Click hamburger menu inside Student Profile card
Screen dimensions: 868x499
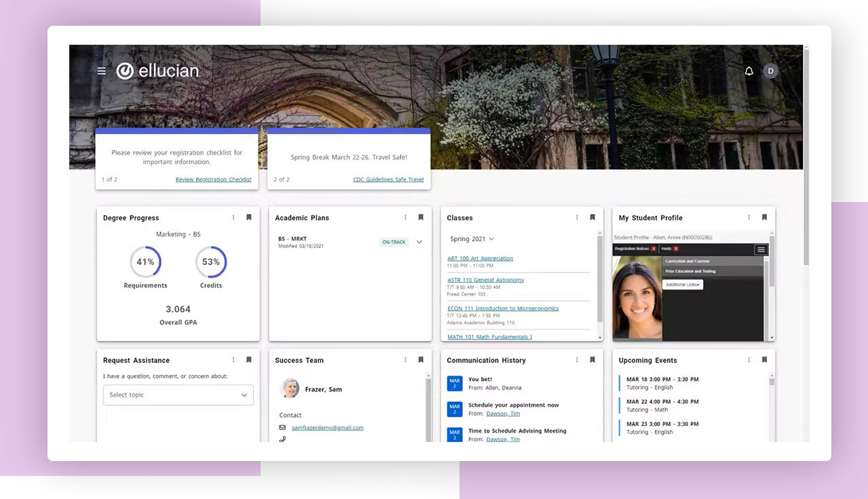pos(761,249)
